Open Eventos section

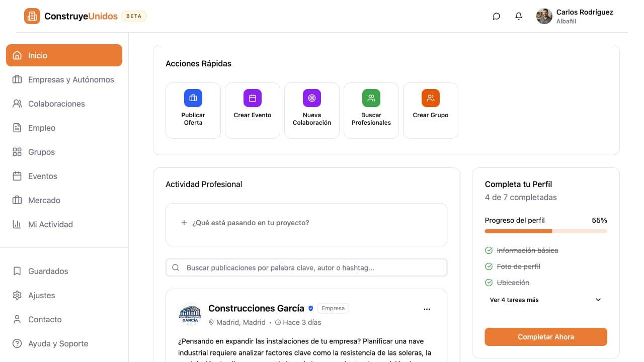click(x=64, y=176)
